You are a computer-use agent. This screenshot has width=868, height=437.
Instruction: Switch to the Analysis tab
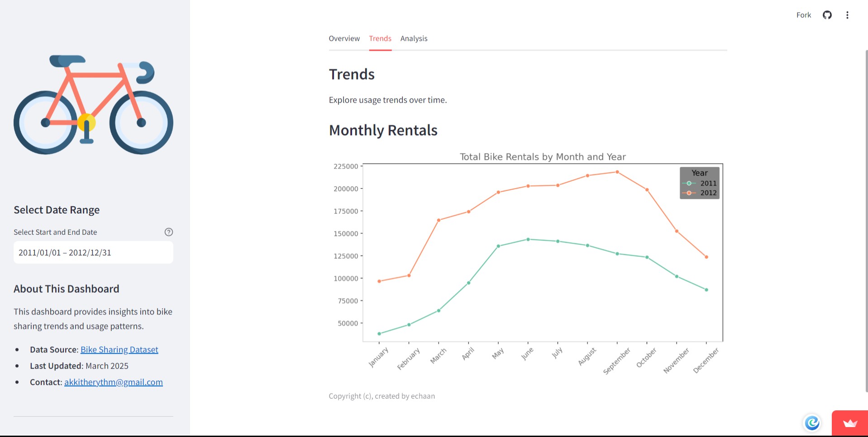[413, 38]
